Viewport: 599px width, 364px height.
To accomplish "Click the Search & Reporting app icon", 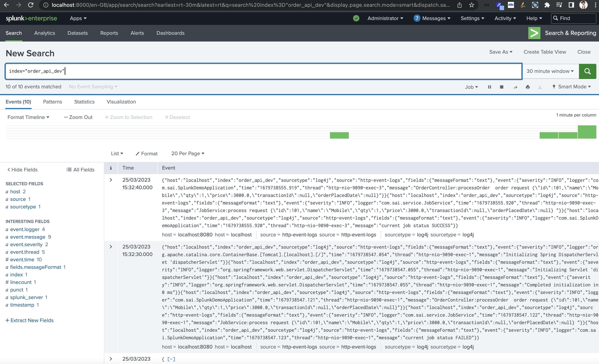I will (534, 33).
